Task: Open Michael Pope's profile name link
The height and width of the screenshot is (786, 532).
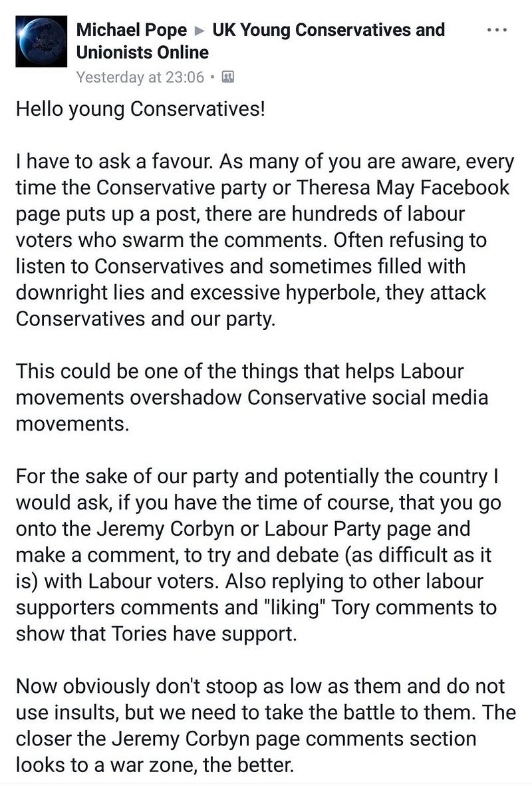Action: tap(131, 30)
